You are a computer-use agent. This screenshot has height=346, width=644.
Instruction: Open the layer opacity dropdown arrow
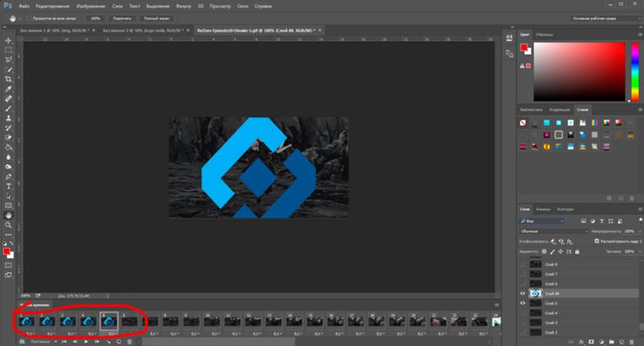(638, 231)
